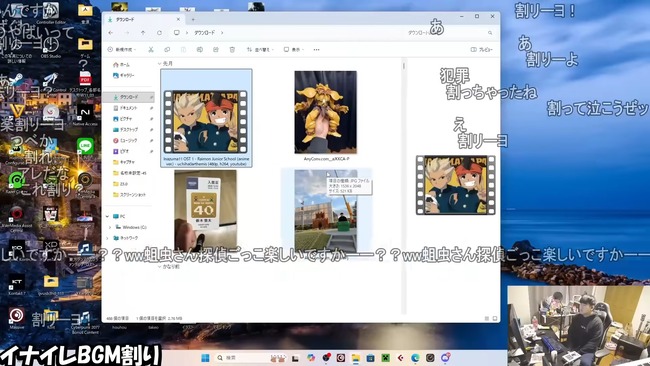Collapse the PC tree node chevron
Screen dimensions: 650x366
tap(108, 216)
